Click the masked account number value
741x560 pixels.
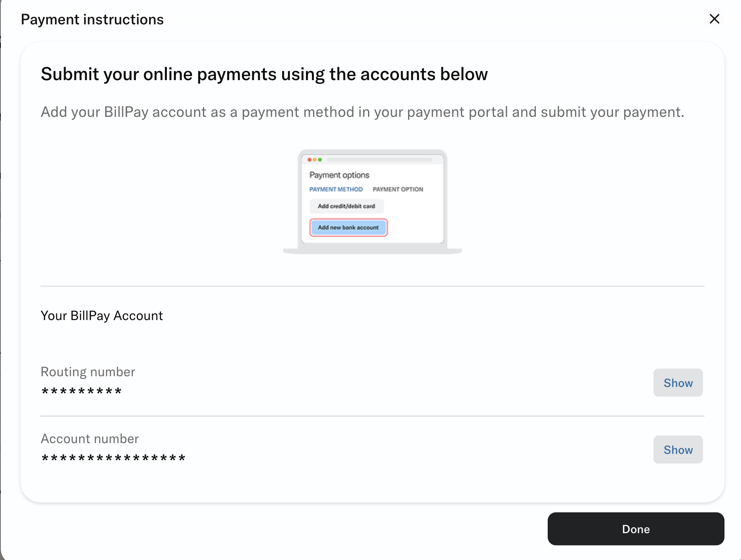click(x=113, y=458)
